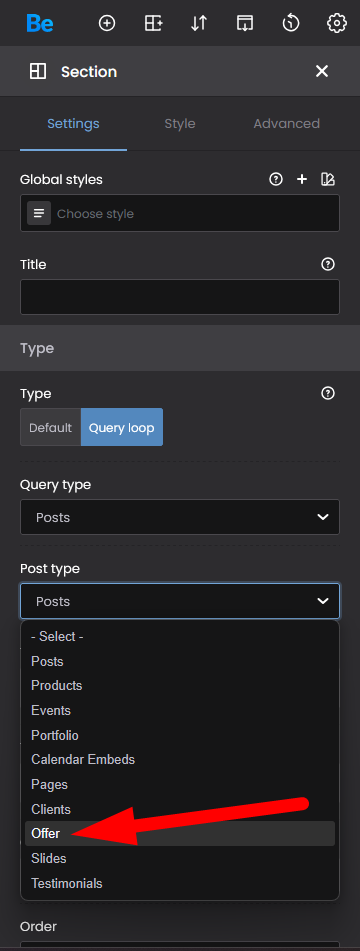
Task: Click the list icon inside Choose style
Action: point(39,213)
